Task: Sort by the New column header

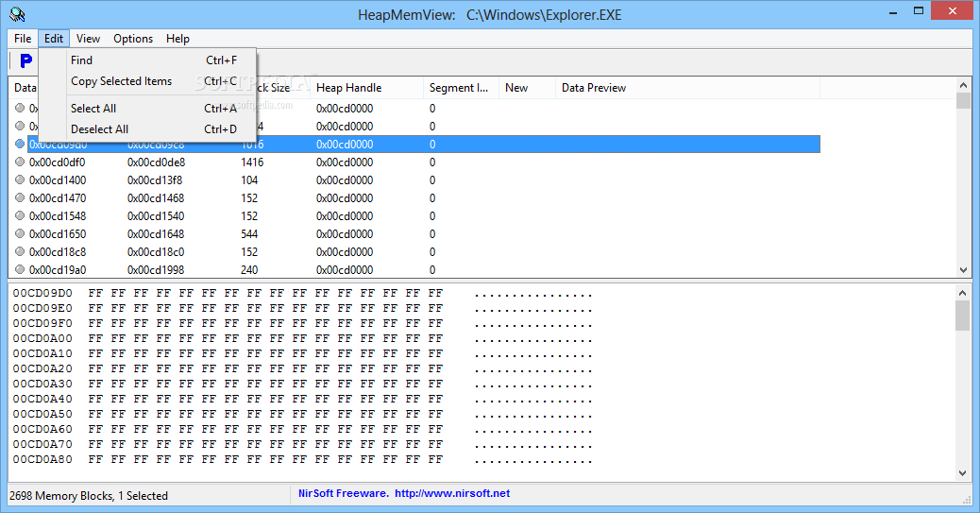Action: click(x=527, y=88)
